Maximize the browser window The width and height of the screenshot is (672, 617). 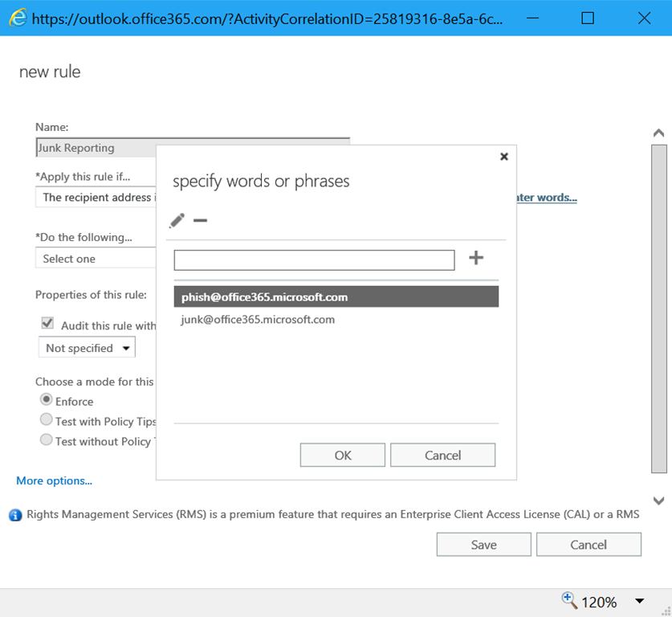588,18
